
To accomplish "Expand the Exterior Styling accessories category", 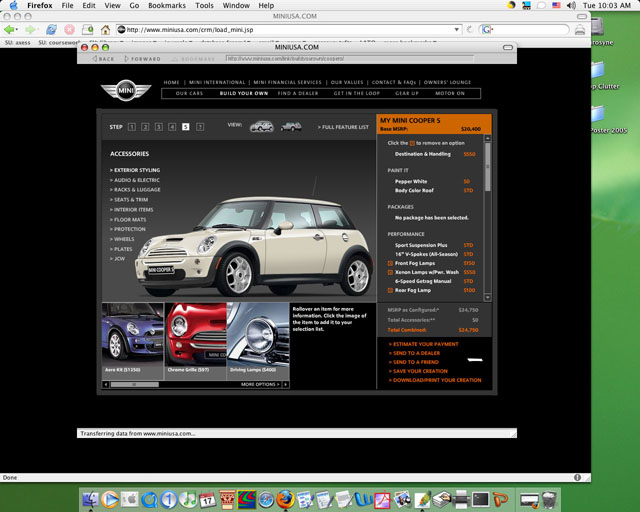I will point(136,170).
